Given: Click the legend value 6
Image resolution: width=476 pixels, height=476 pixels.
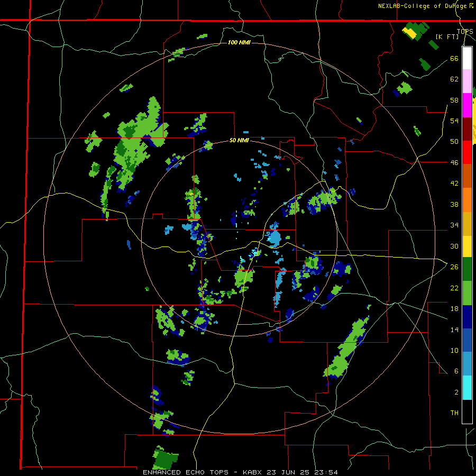Looking at the screenshot, I should coord(456,371).
